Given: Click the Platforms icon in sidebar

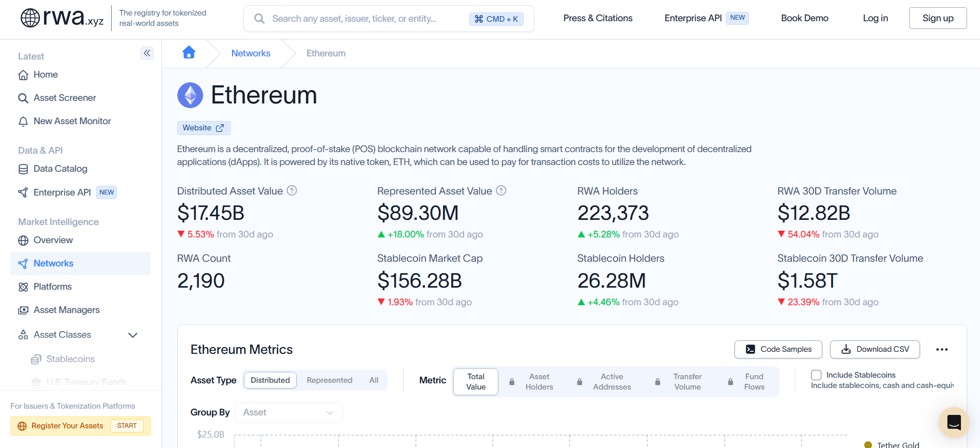Looking at the screenshot, I should pos(23,287).
